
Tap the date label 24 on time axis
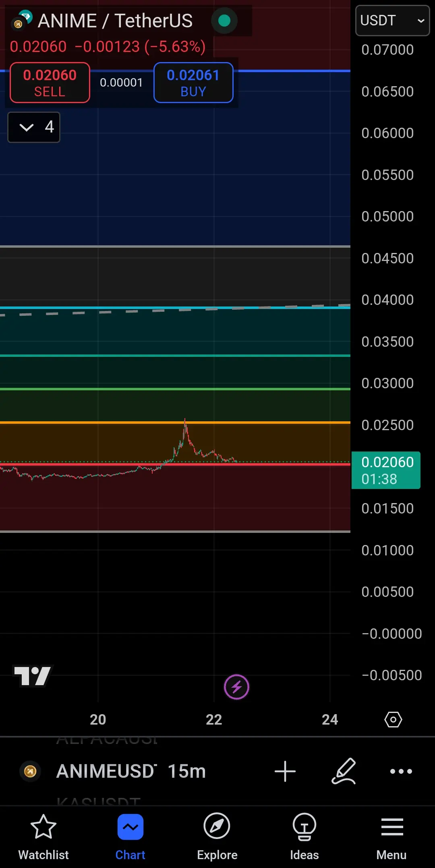[330, 719]
